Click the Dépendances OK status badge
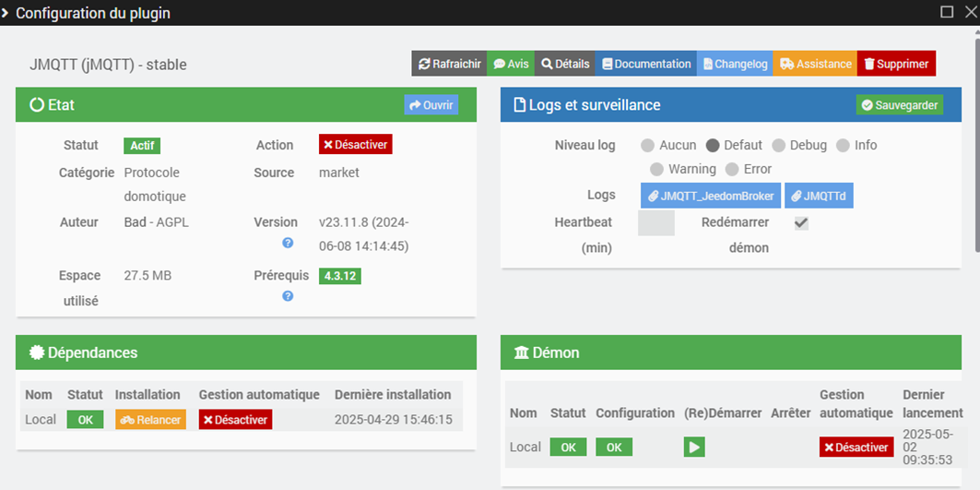The width and height of the screenshot is (980, 490). tap(85, 420)
